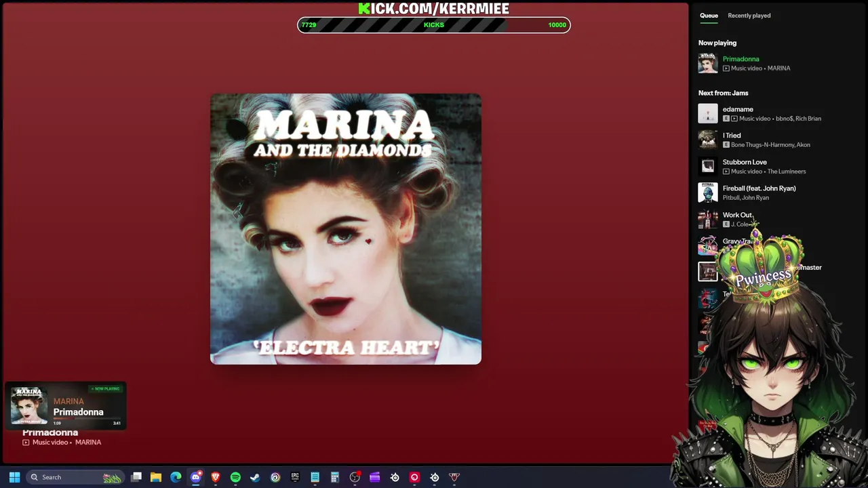
Task: Open bbno$ artist link
Action: 784,119
